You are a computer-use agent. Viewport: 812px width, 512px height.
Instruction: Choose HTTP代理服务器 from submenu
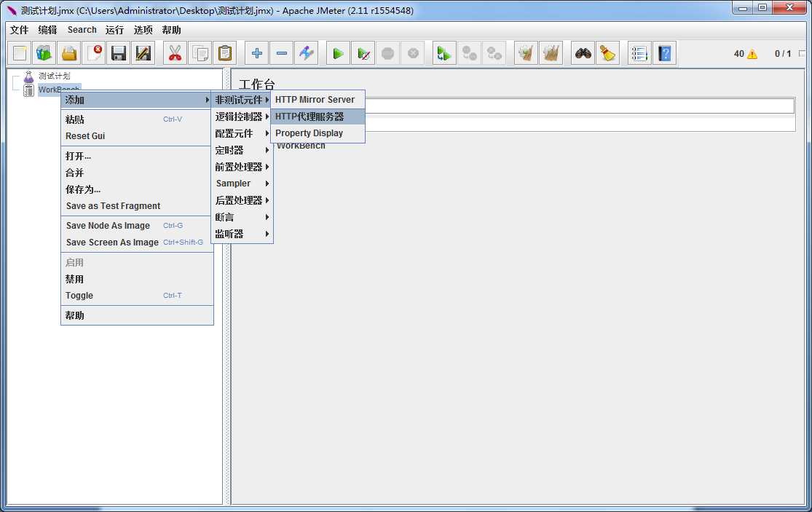point(318,117)
